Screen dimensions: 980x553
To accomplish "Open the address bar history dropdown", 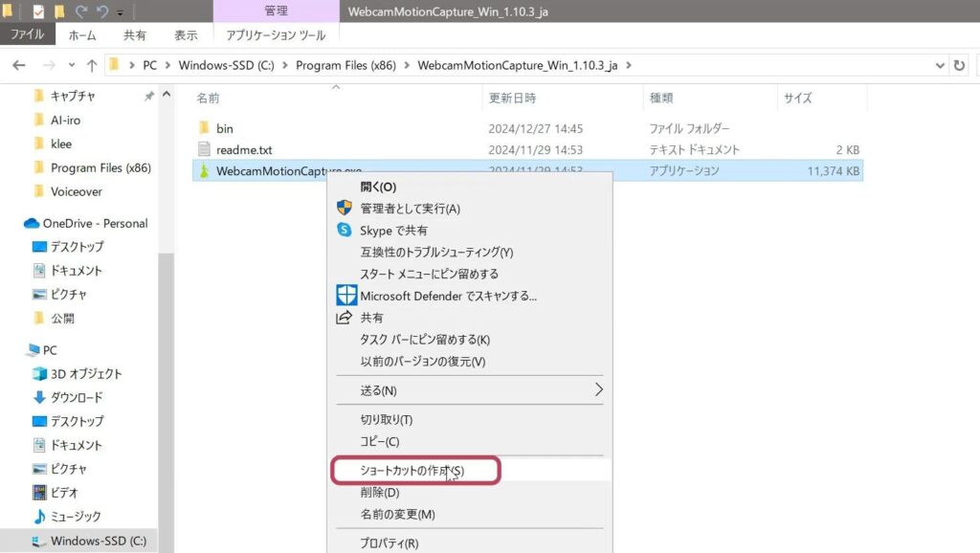I will click(x=940, y=65).
